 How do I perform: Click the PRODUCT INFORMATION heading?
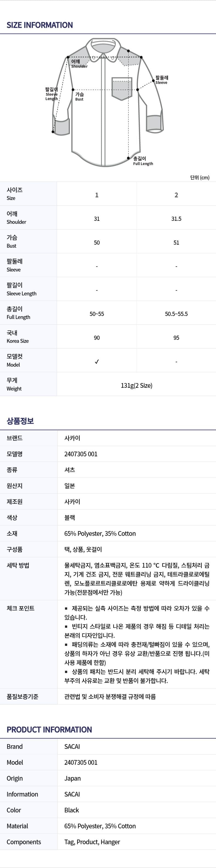(x=49, y=730)
